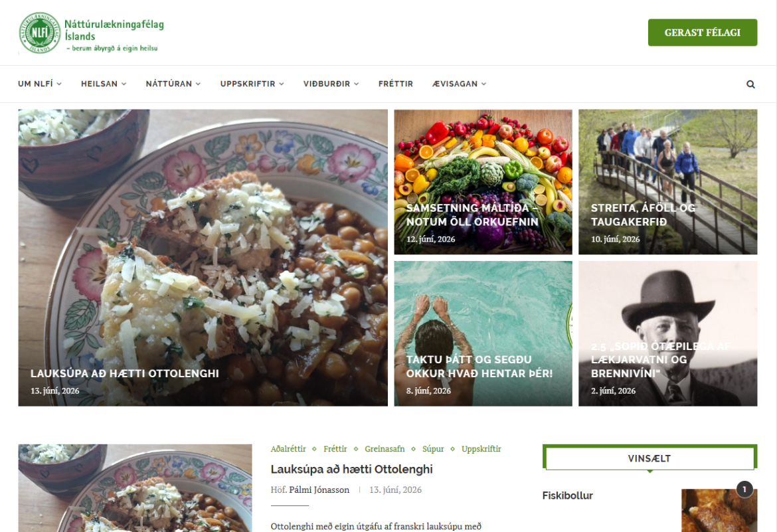This screenshot has height=532, width=777.
Task: Open the Fiskibollur popular post
Action: [x=567, y=495]
